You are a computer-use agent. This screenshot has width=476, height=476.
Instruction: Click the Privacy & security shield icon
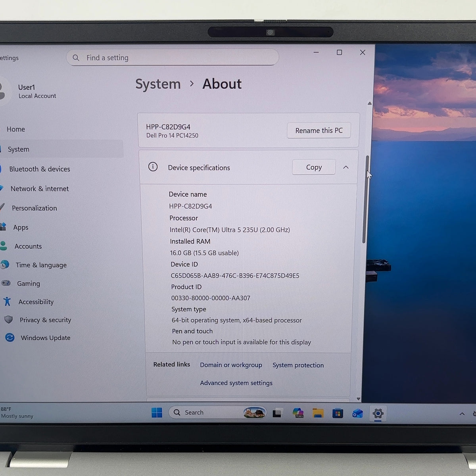(x=8, y=320)
